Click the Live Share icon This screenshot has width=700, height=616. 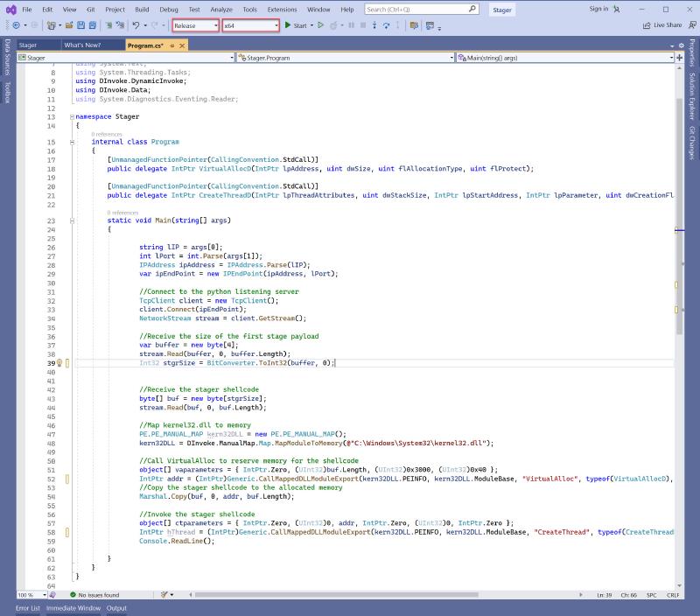pyautogui.click(x=647, y=25)
